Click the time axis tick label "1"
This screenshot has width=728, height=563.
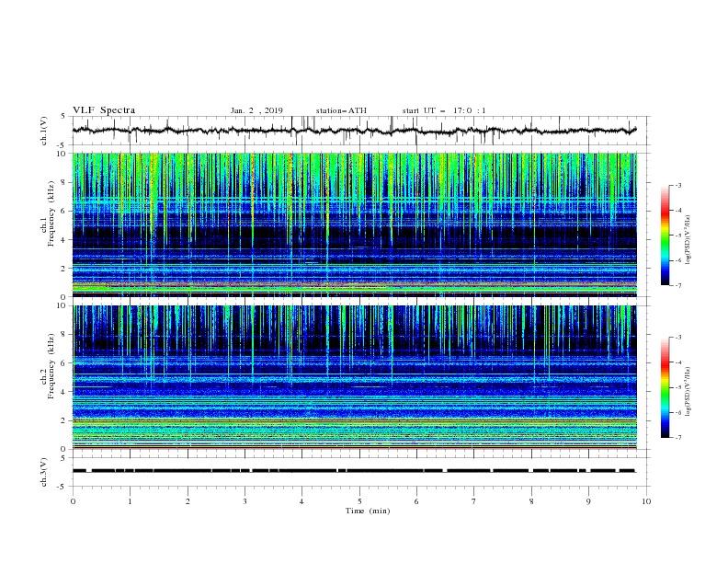click(x=130, y=501)
